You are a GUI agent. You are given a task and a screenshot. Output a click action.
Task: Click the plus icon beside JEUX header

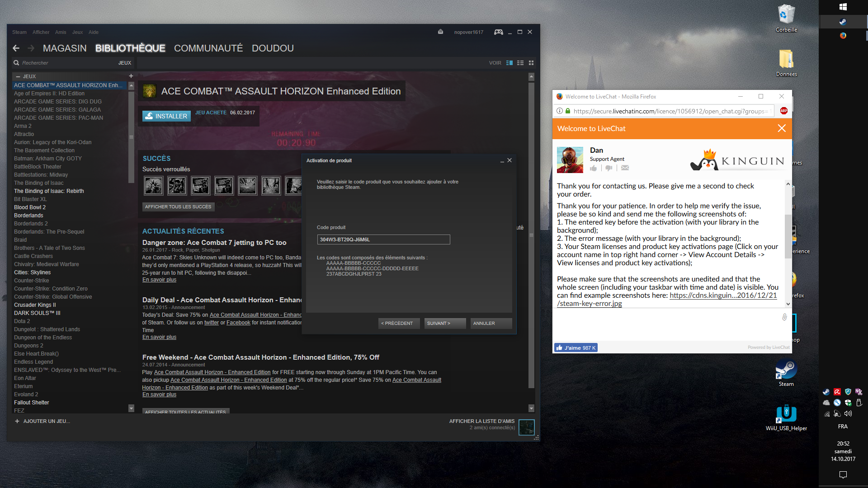(131, 76)
